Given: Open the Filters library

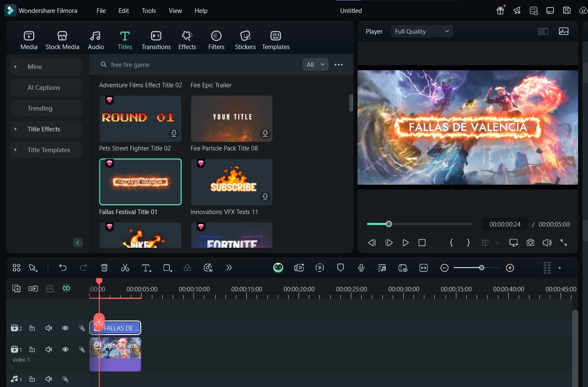Looking at the screenshot, I should tap(216, 41).
